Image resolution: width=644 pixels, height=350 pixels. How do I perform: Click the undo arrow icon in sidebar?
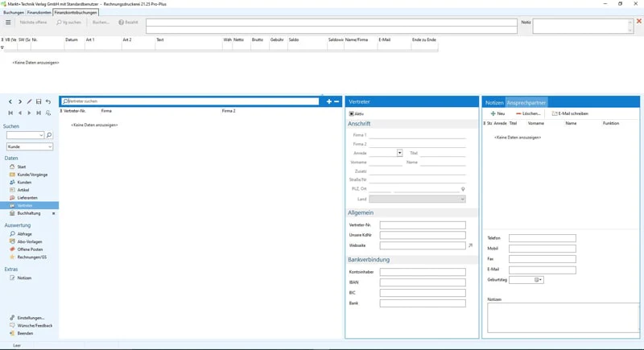pos(48,101)
